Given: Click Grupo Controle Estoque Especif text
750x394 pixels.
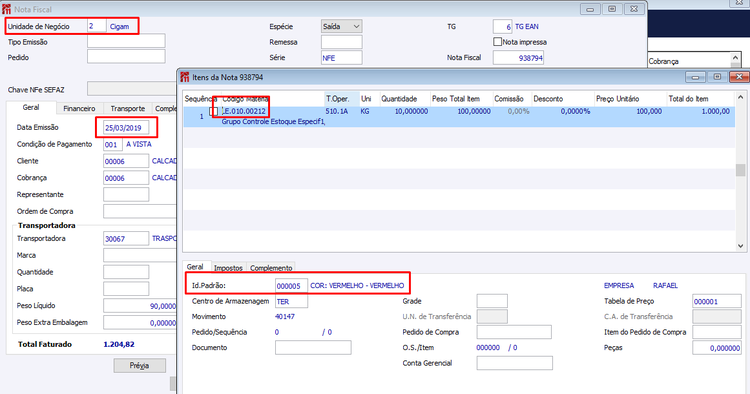Looking at the screenshot, I should click(x=273, y=121).
